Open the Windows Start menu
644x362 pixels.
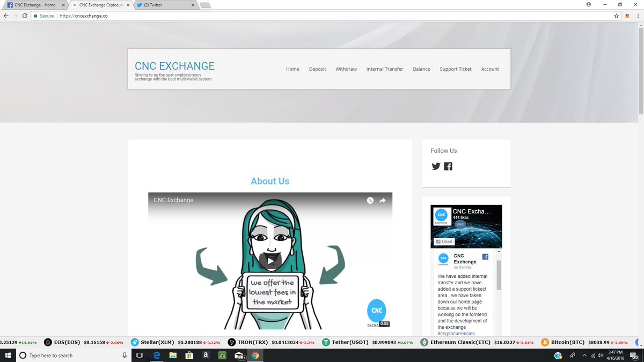coord(8,355)
